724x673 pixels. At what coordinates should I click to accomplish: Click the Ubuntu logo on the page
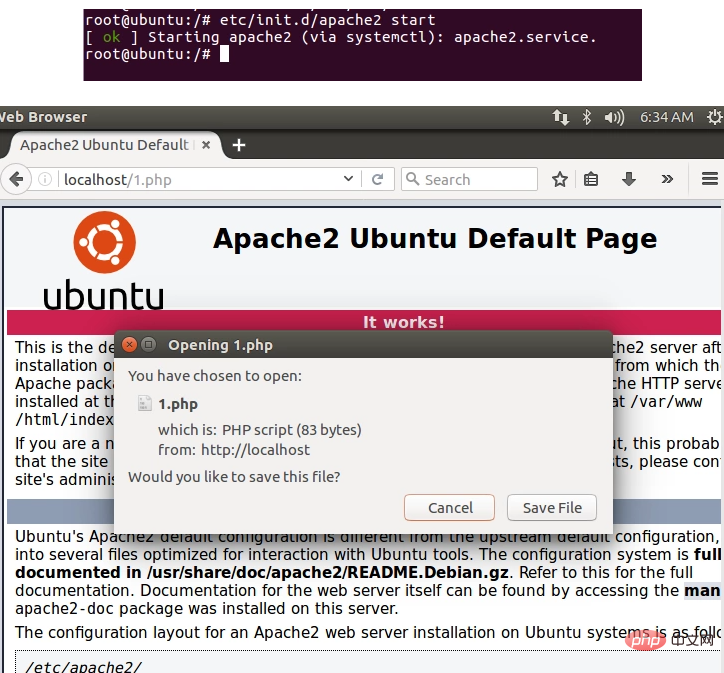104,262
